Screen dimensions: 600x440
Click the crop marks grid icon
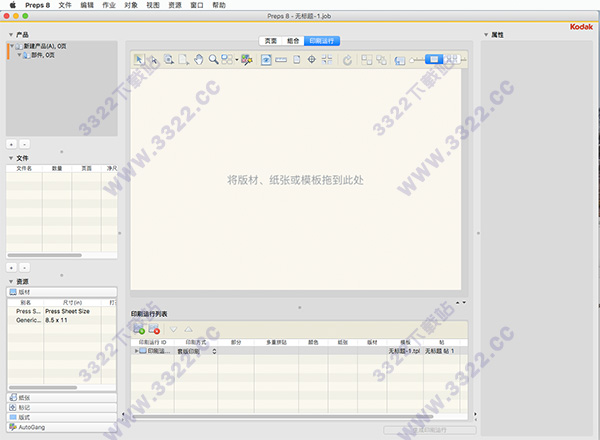(327, 59)
